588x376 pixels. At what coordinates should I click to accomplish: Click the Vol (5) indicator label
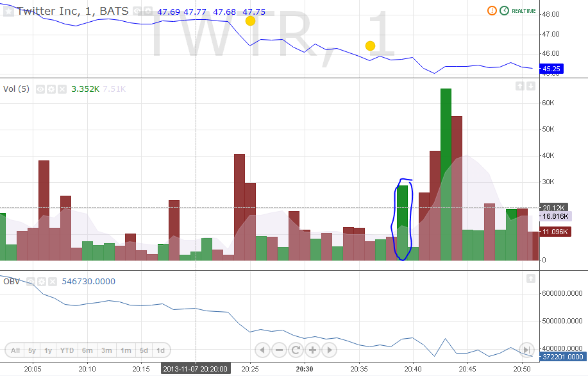coord(16,89)
